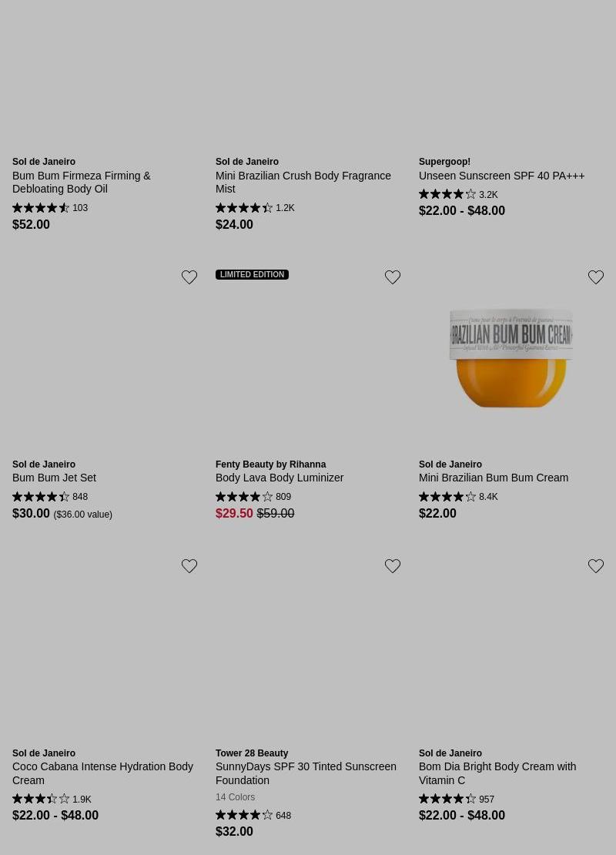Open the Bum Bum Jet Set product

pyautogui.click(x=54, y=478)
